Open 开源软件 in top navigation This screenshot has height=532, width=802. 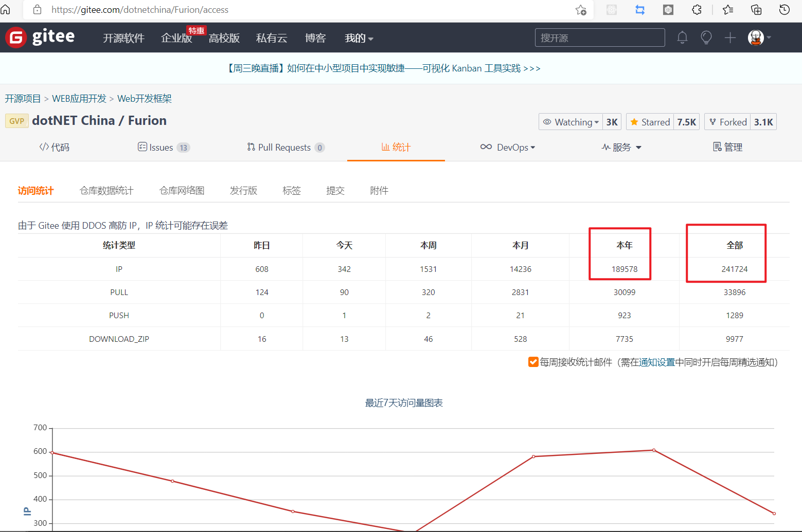pos(123,38)
